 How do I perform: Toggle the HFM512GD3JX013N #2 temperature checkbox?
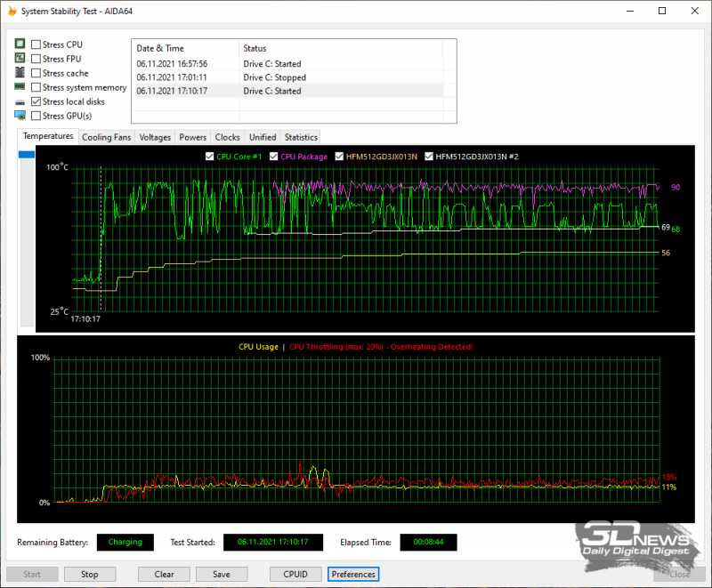pos(429,157)
